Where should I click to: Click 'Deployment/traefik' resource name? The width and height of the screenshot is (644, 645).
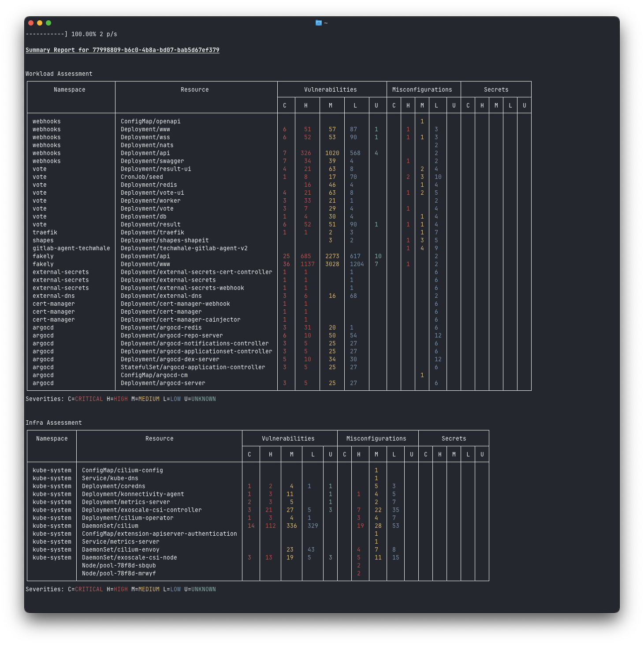click(x=153, y=233)
